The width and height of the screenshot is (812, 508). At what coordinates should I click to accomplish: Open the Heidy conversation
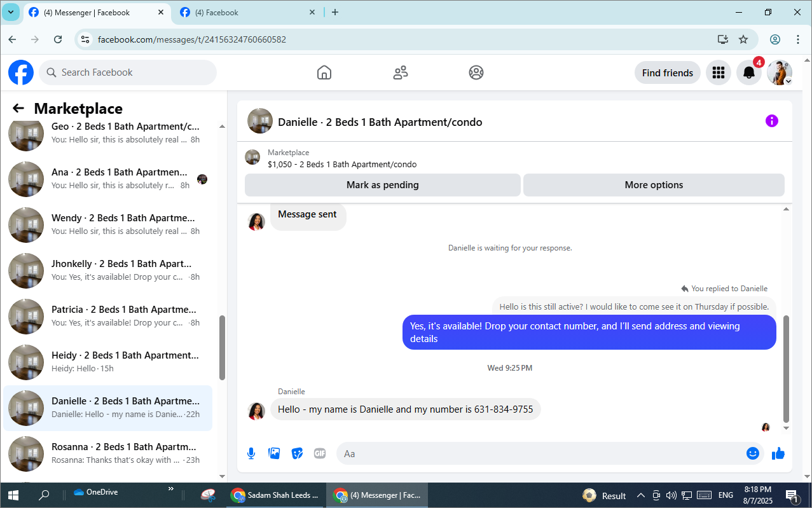[x=108, y=362]
